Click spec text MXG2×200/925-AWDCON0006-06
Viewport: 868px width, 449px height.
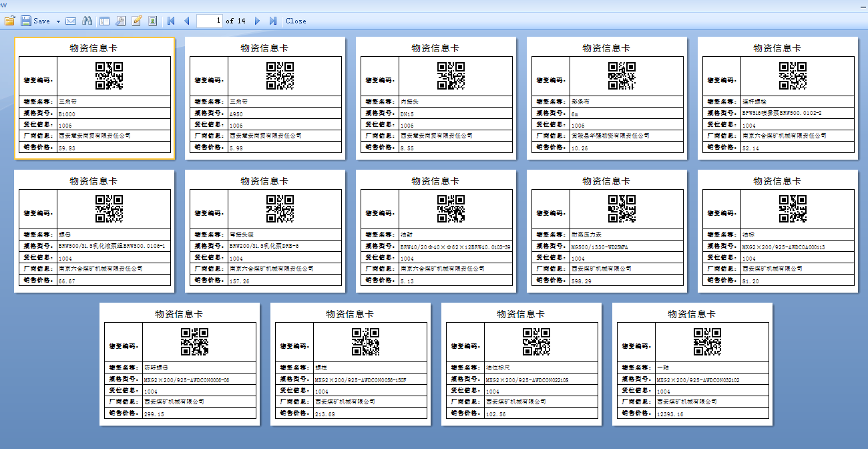[187, 380]
